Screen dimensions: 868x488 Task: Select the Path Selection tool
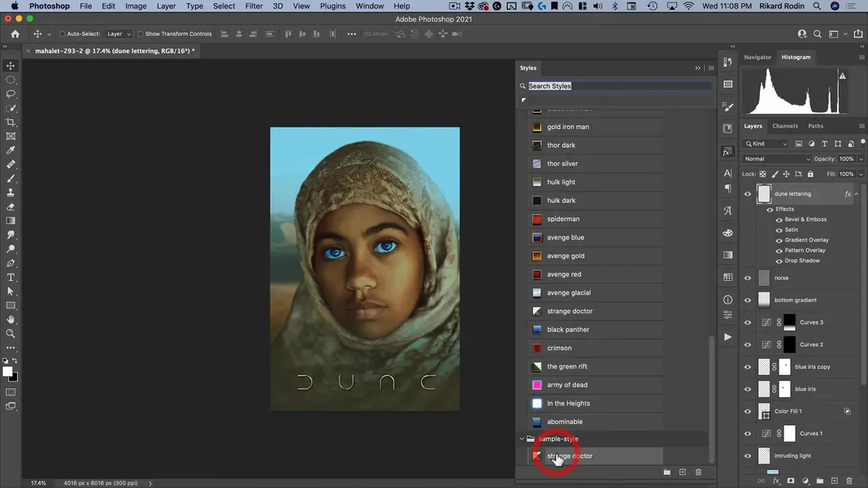[x=11, y=292]
